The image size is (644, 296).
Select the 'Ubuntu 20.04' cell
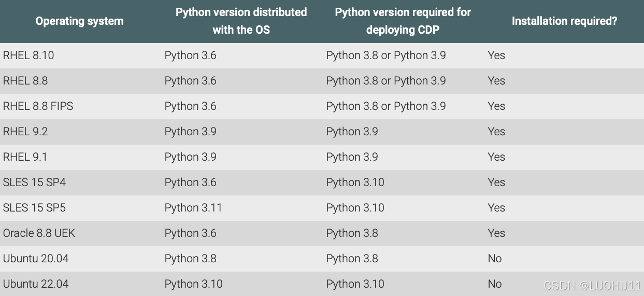pyautogui.click(x=36, y=259)
